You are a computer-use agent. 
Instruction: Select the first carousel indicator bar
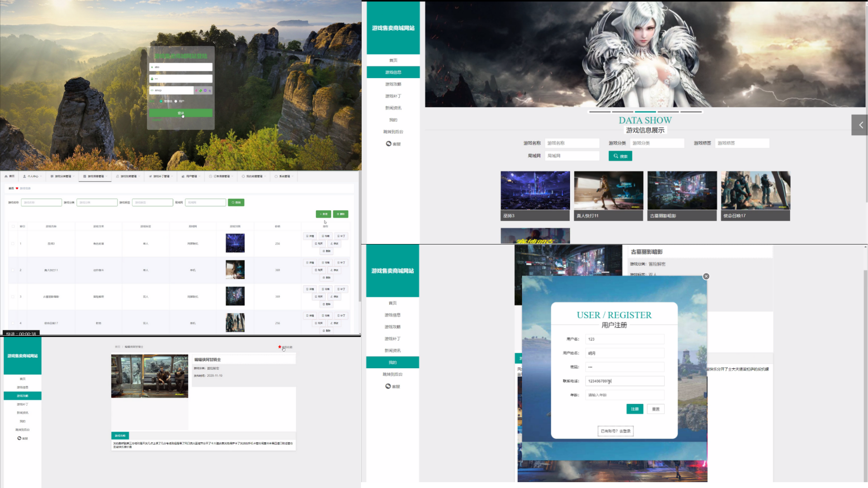600,112
